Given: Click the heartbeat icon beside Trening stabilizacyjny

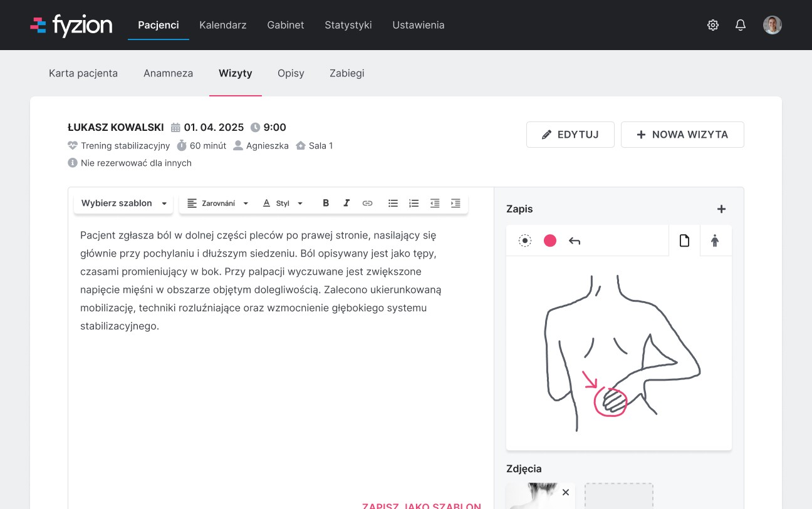Looking at the screenshot, I should tap(73, 146).
